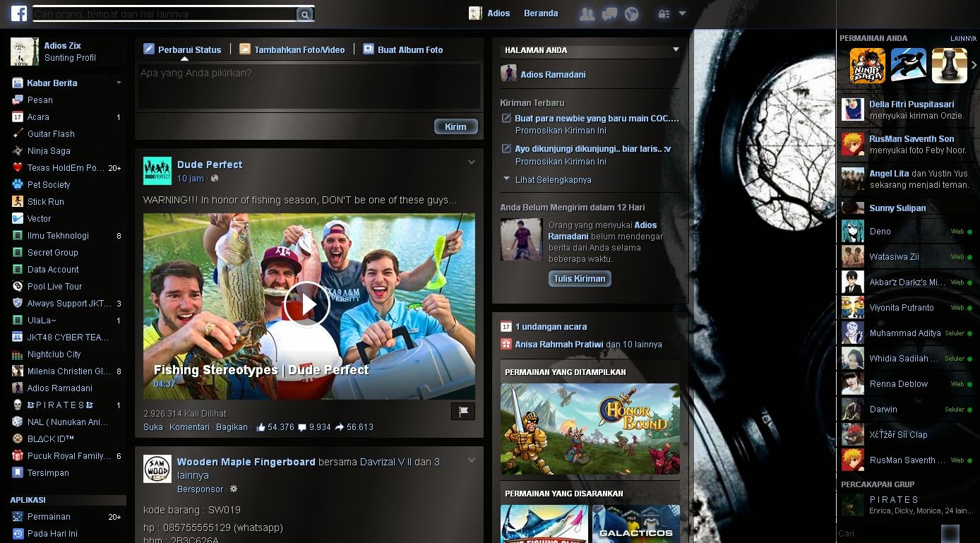Open the messages icon in the top bar

[609, 14]
